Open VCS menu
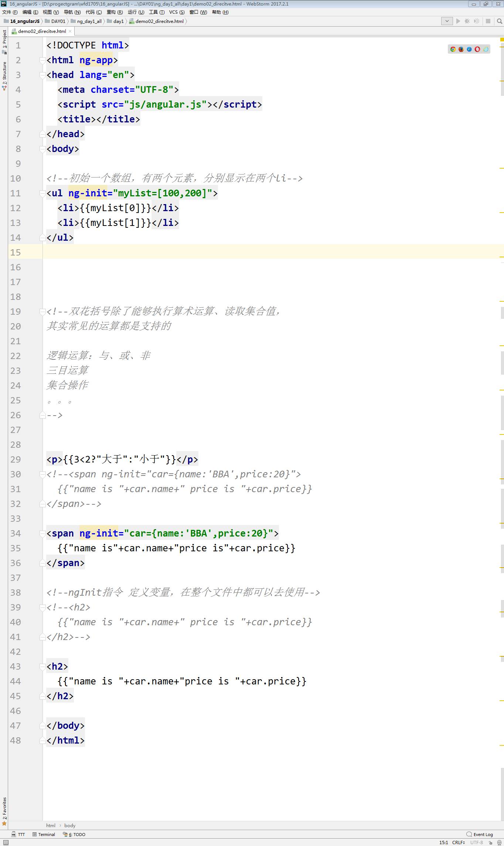 177,12
